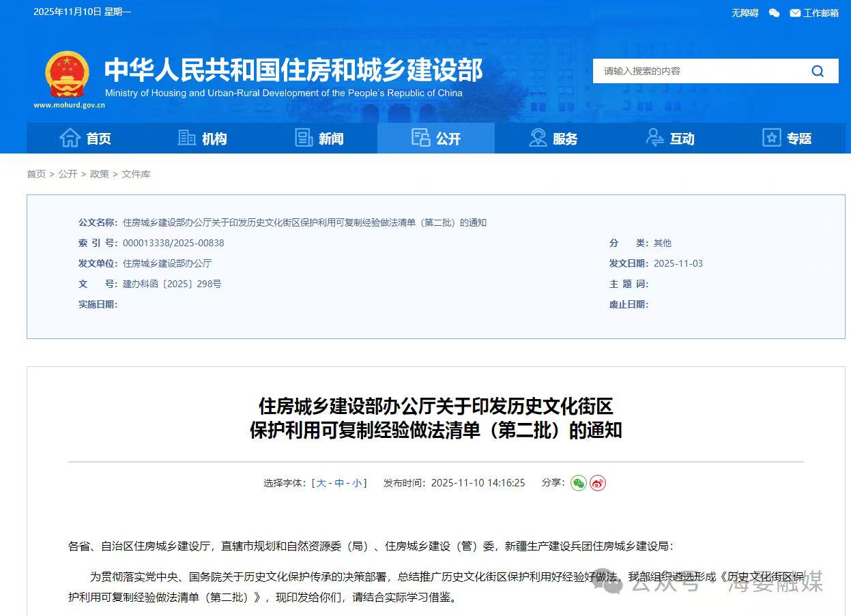This screenshot has height=616, width=851.
Task: Click the 无障碍 accessibility link
Action: click(x=745, y=13)
